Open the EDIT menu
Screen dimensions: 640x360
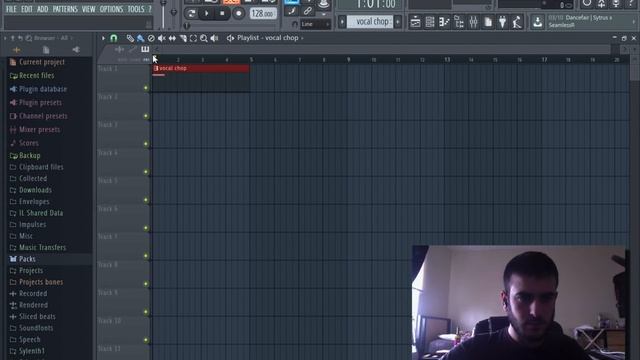point(27,9)
